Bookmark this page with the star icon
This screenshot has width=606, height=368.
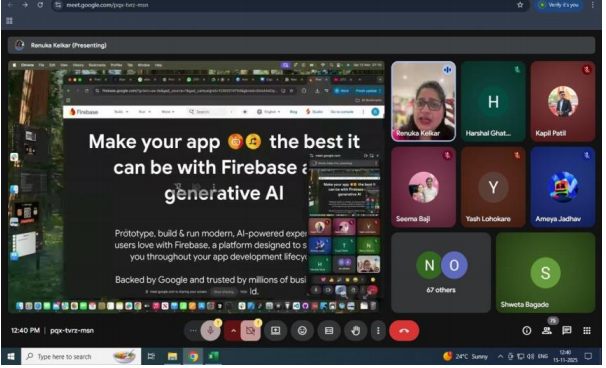pos(520,5)
